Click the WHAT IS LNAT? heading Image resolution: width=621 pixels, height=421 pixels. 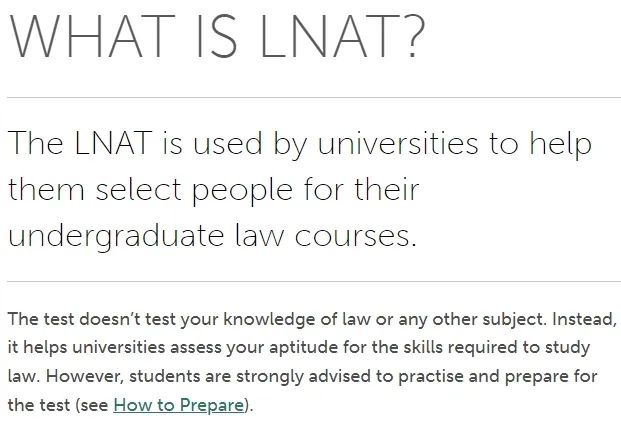coord(217,36)
